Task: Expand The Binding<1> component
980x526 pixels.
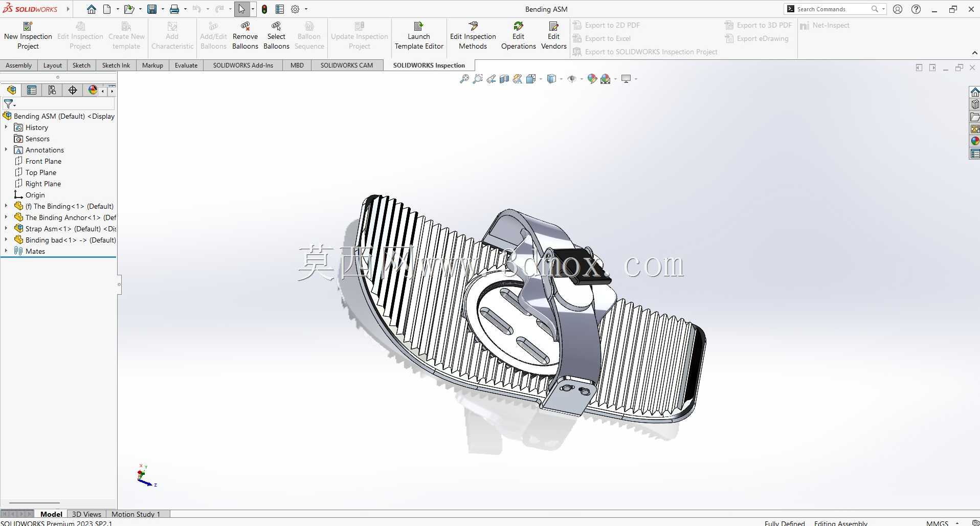Action: click(x=6, y=206)
